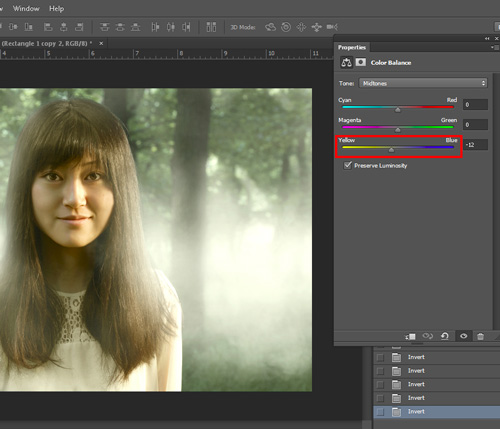Close the Properties panel
Screen dimensions: 500x429
(x=496, y=39)
